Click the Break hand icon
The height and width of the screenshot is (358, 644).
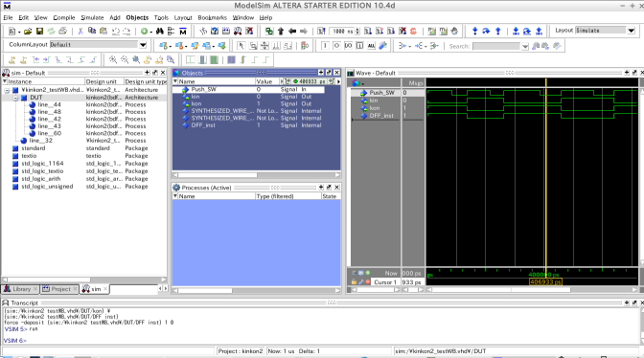[x=454, y=32]
